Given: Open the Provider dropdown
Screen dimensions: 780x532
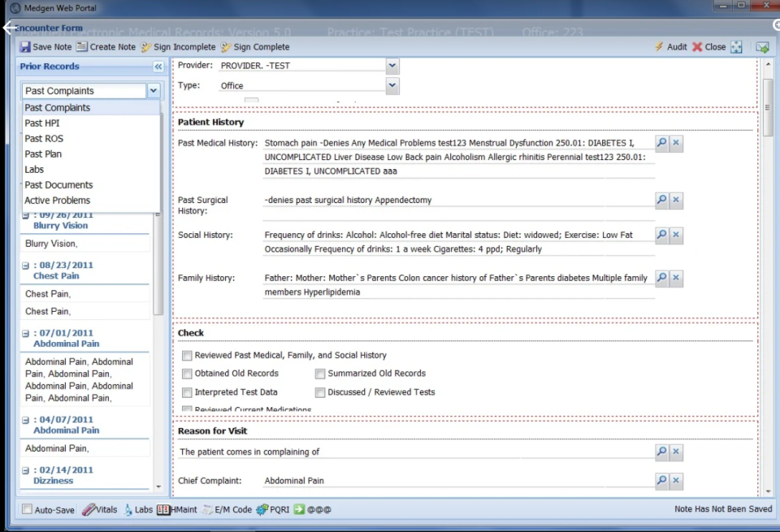Looking at the screenshot, I should pyautogui.click(x=392, y=65).
